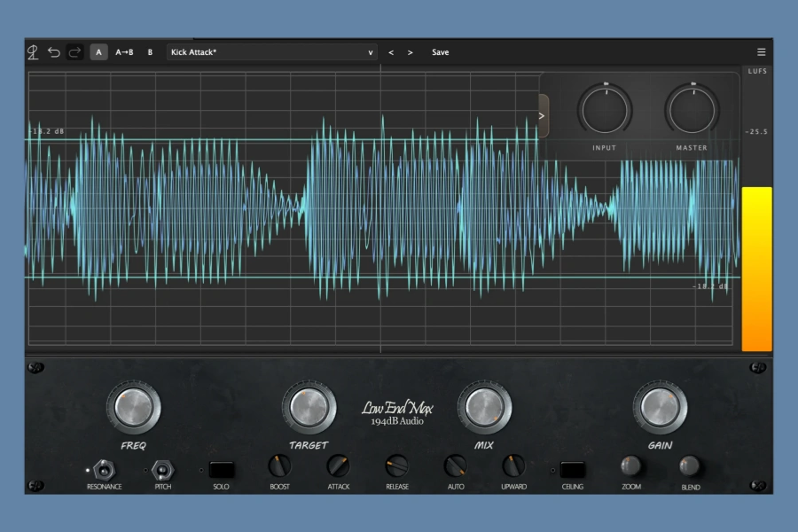Viewport: 798px width, 532px height.
Task: Open the Kick Attack preset dropdown
Action: [x=272, y=52]
